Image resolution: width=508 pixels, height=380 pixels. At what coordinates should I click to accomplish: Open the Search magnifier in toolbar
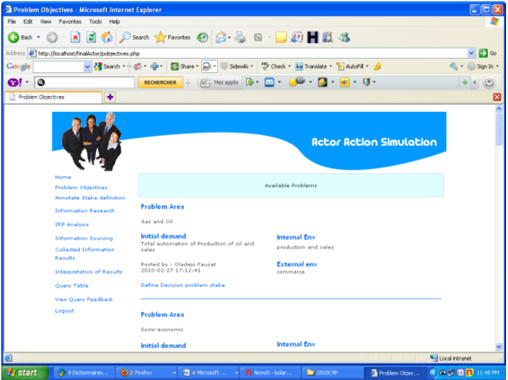(x=134, y=37)
